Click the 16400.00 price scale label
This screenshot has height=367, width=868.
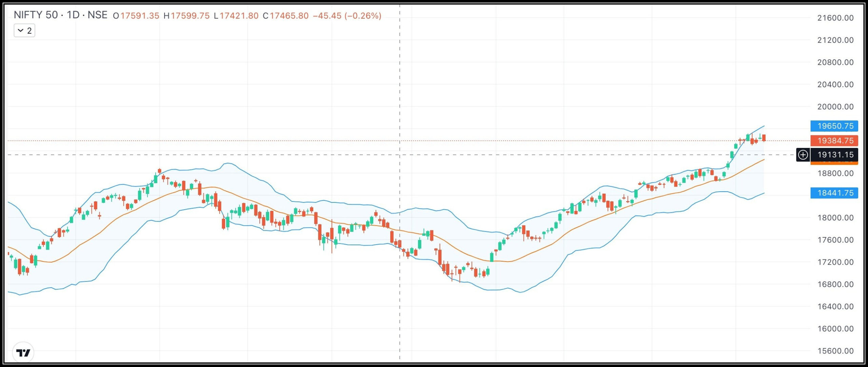(x=835, y=306)
